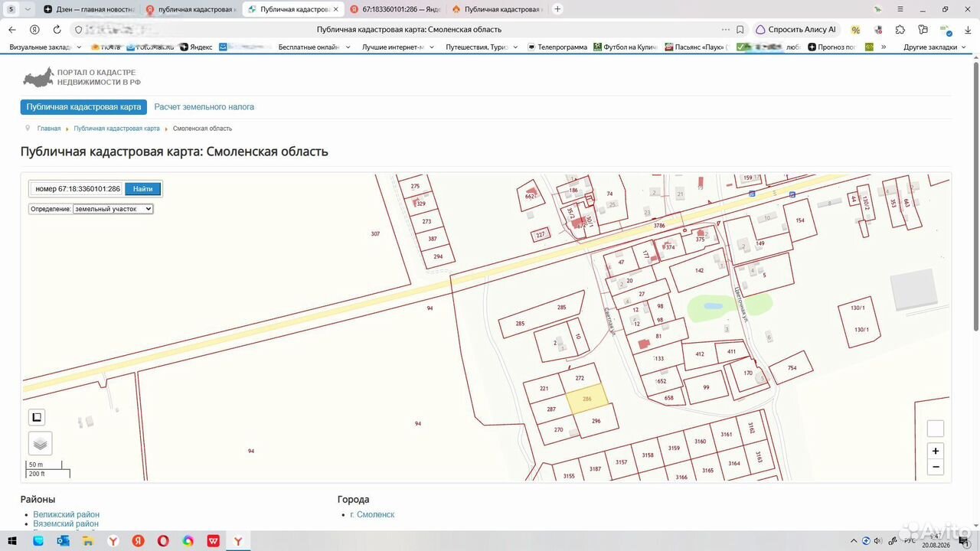Open the Прогноз погоды bookmark
The height and width of the screenshot is (551, 980).
[x=831, y=47]
